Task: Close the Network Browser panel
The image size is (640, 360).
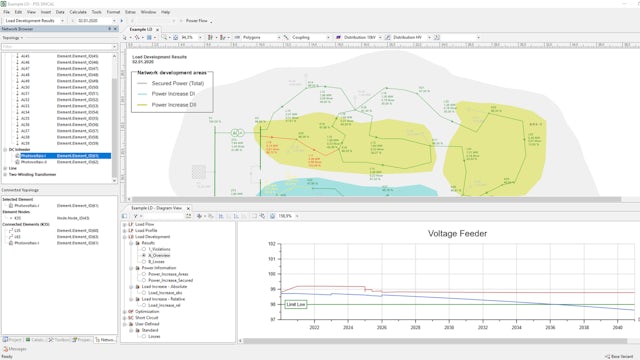Action: pos(115,29)
